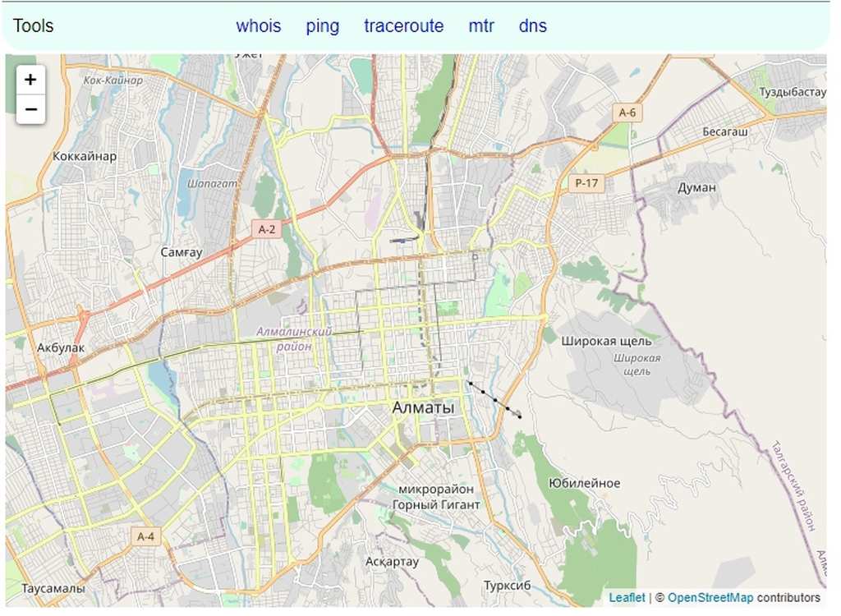841x616 pixels.
Task: Click the Акбулак place name
Action: 61,347
